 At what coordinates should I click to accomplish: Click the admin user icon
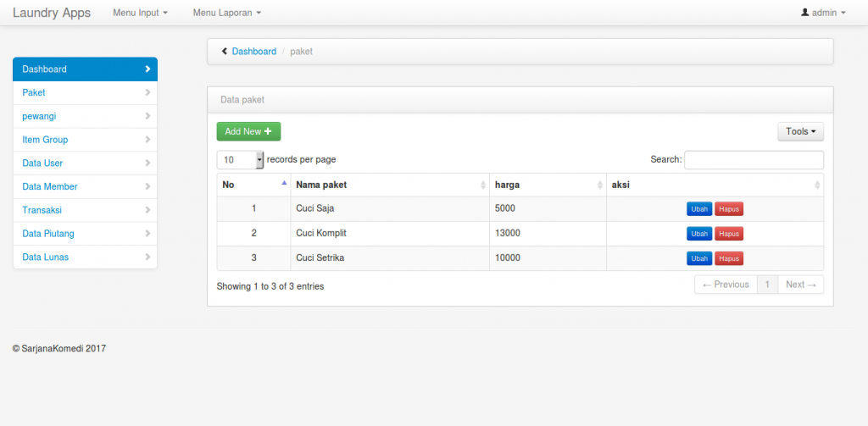805,12
